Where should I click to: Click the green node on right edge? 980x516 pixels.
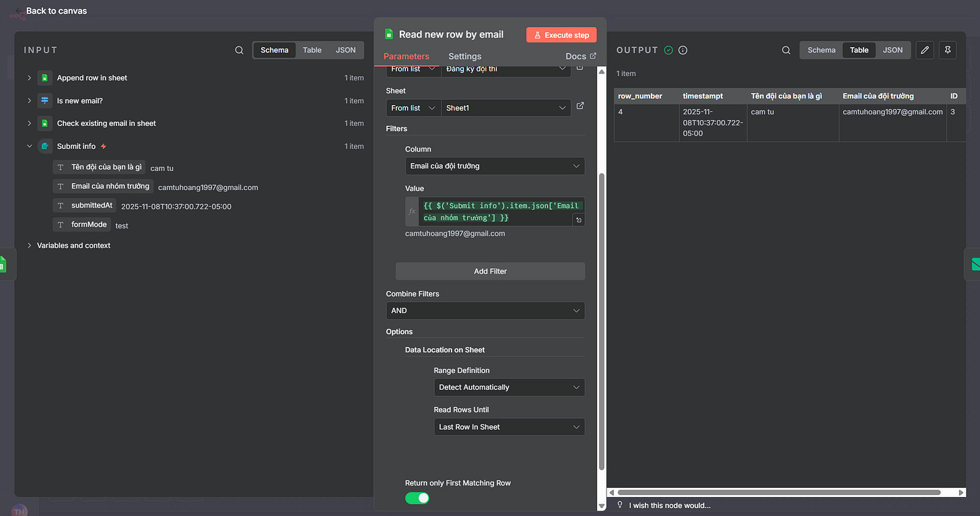[x=973, y=263]
